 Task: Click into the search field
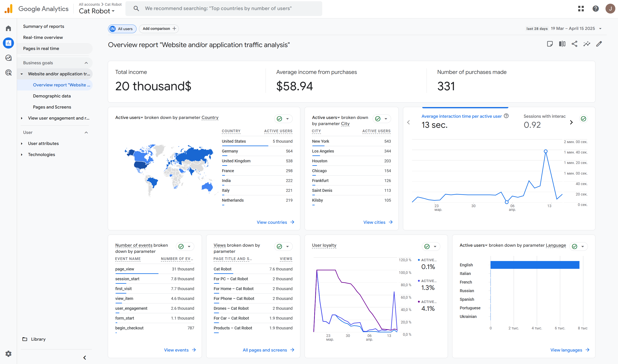[x=224, y=9]
